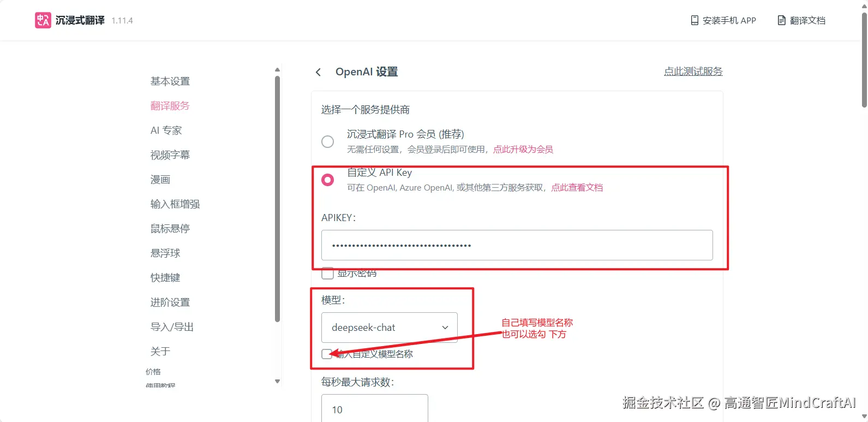Open 导入/导出 in the sidebar

(x=172, y=327)
